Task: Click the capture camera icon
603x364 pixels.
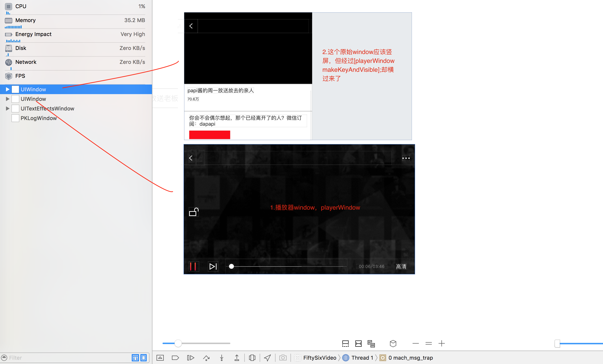Action: pos(283,358)
